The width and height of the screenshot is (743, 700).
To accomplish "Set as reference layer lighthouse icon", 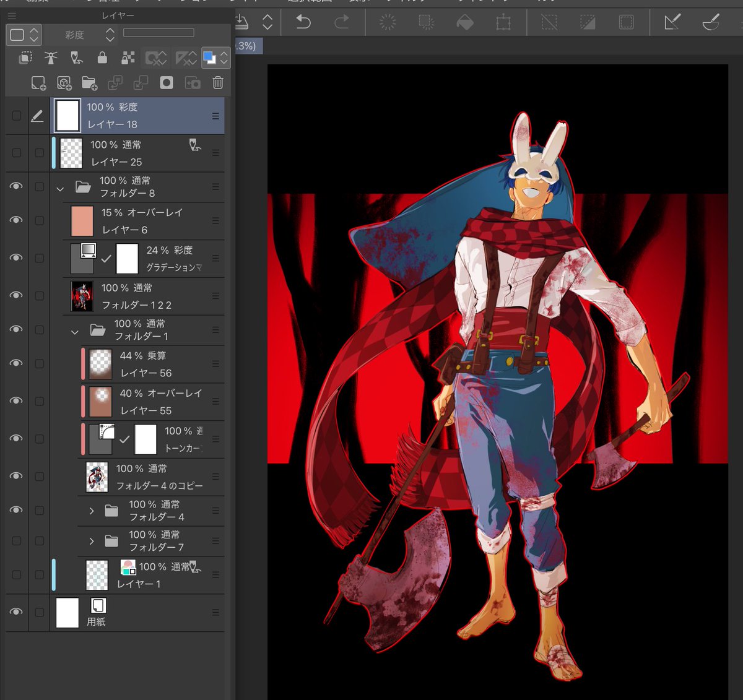I will click(x=51, y=58).
